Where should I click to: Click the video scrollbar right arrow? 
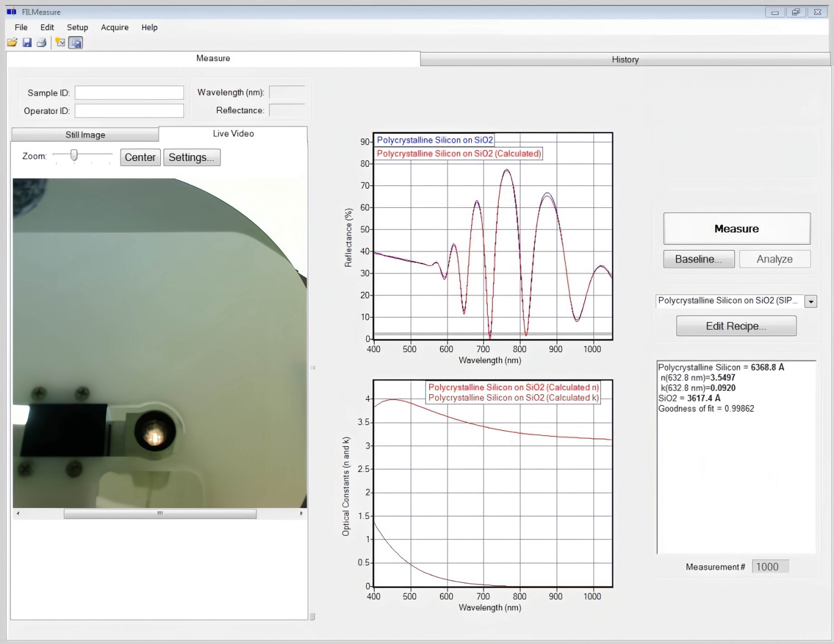point(301,514)
